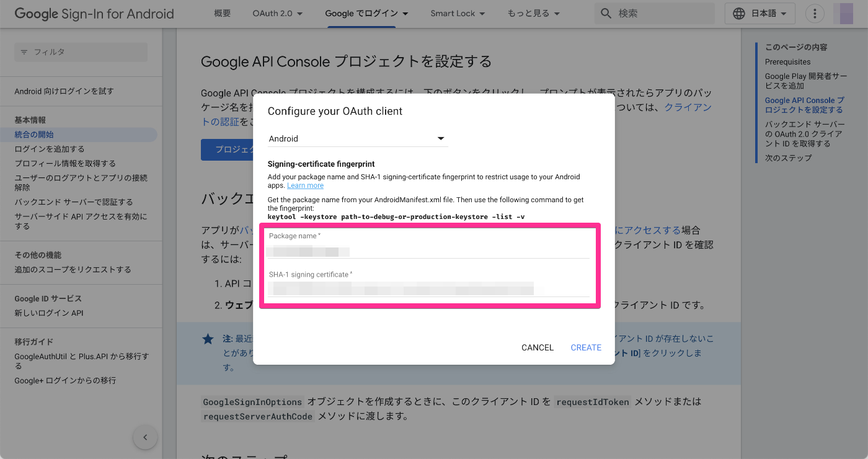868x459 pixels.
Task: Open the language globe selector
Action: (x=738, y=13)
